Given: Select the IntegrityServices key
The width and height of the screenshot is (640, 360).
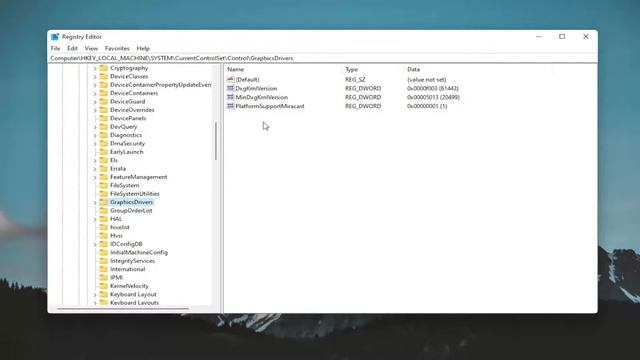Looking at the screenshot, I should [132, 260].
